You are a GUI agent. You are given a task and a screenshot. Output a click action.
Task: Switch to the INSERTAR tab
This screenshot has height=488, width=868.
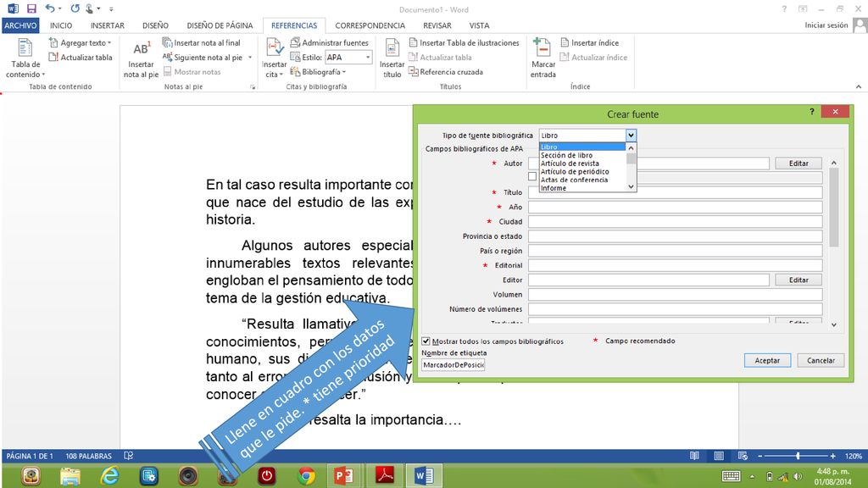(x=108, y=25)
